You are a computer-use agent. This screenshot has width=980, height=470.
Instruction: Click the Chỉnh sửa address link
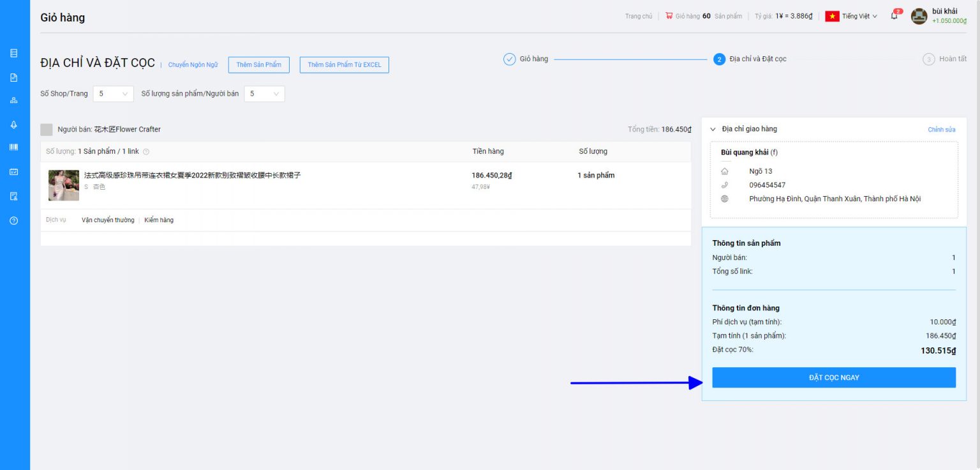pos(942,130)
